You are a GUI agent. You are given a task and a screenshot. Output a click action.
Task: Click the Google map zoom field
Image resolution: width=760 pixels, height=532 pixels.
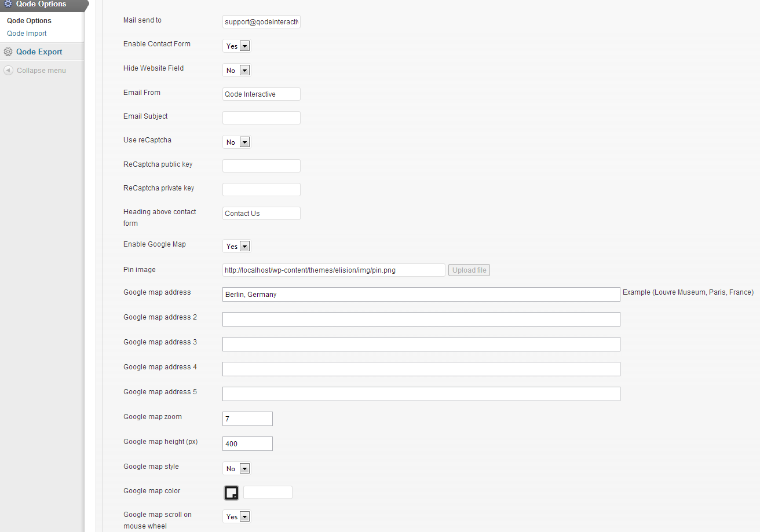tap(247, 419)
